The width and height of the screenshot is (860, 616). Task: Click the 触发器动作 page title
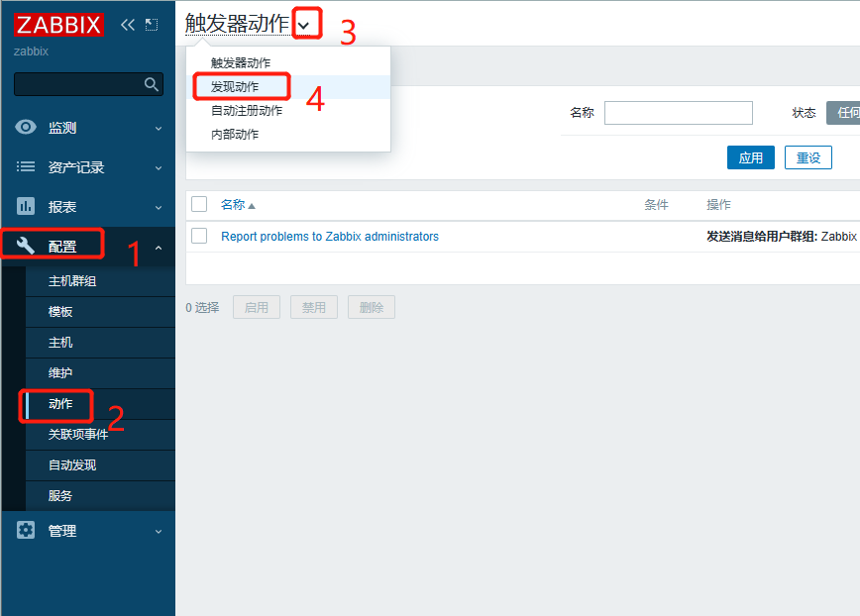[x=237, y=24]
